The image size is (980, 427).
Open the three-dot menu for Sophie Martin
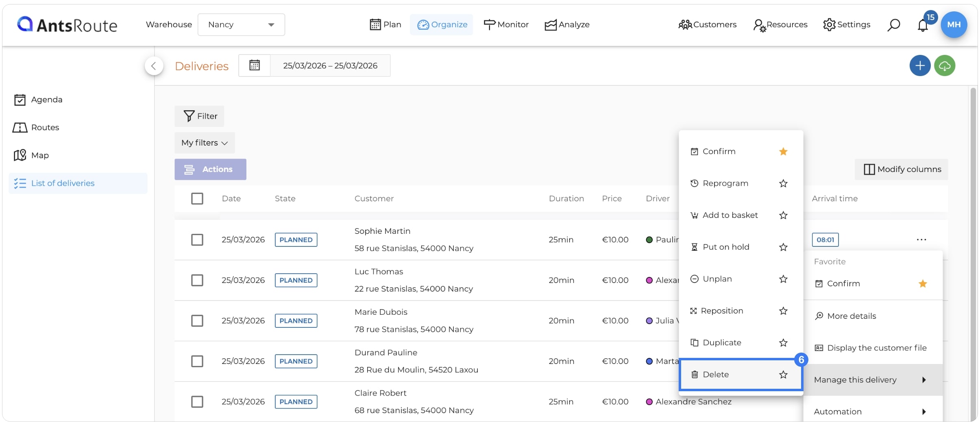921,240
